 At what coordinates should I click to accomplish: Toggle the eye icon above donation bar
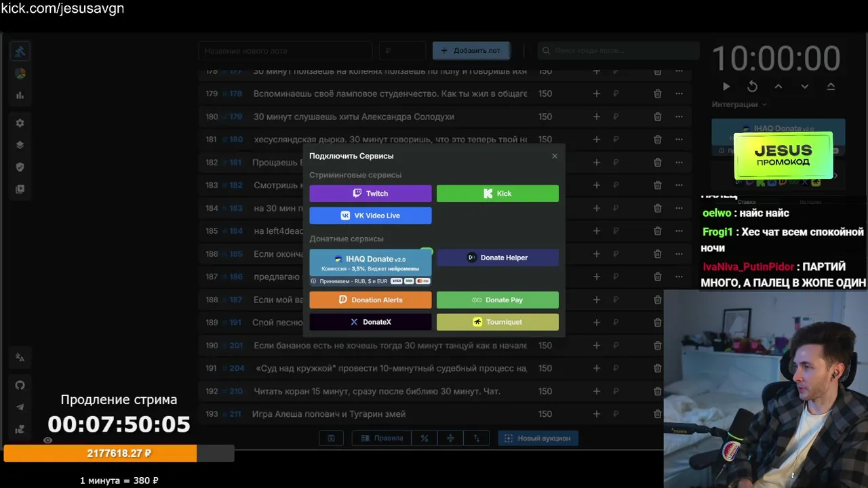click(x=47, y=440)
